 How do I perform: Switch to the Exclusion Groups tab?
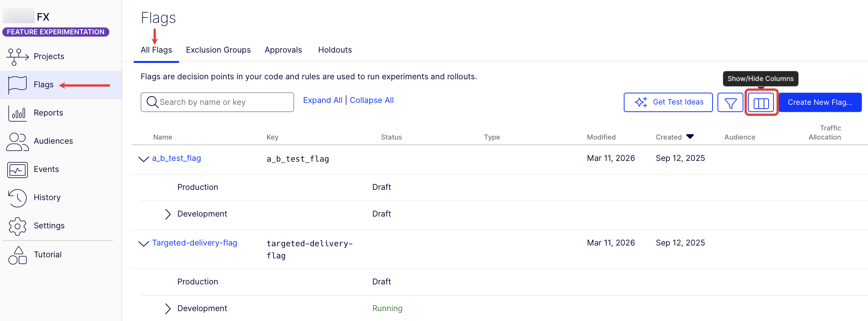[218, 50]
